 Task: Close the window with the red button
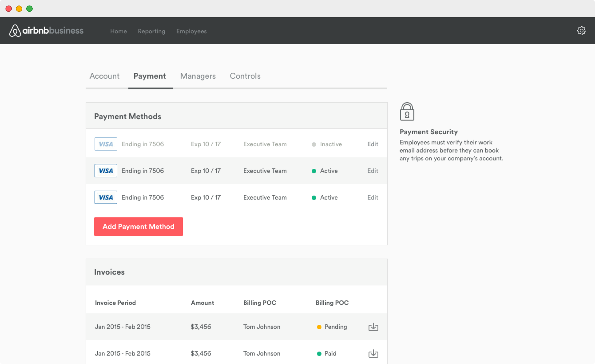coord(9,9)
